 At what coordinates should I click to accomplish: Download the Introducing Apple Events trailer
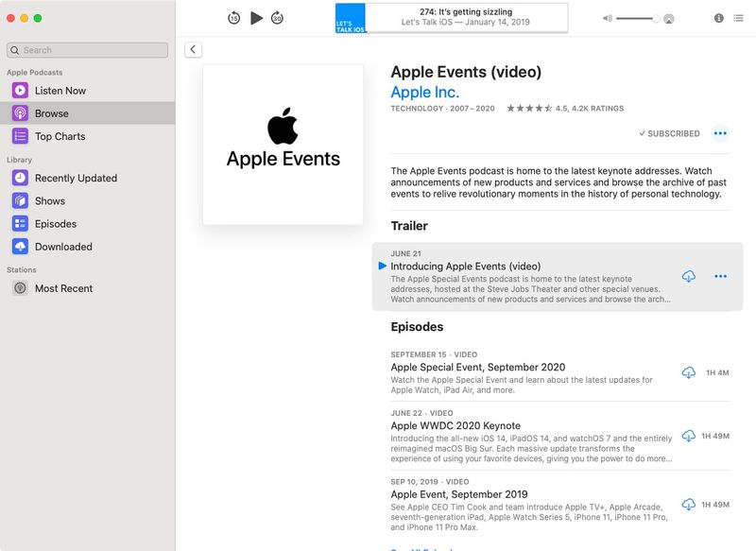coord(689,276)
